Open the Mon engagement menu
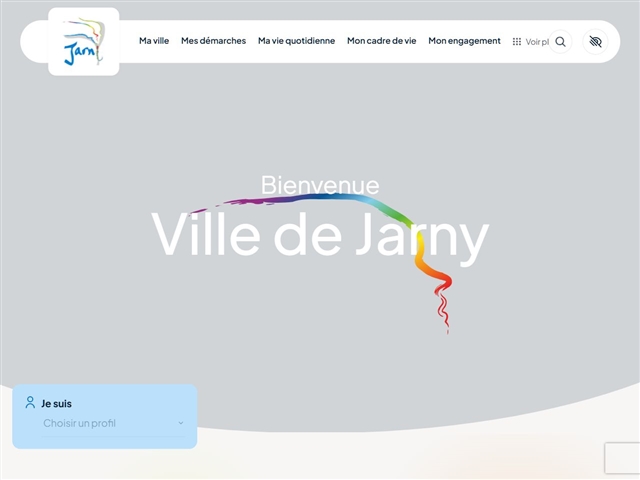 point(464,41)
